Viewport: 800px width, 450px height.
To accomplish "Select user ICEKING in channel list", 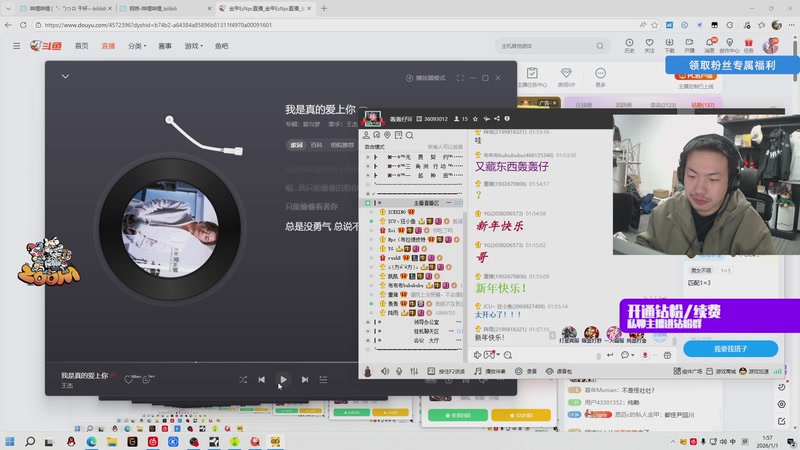I will (x=397, y=212).
